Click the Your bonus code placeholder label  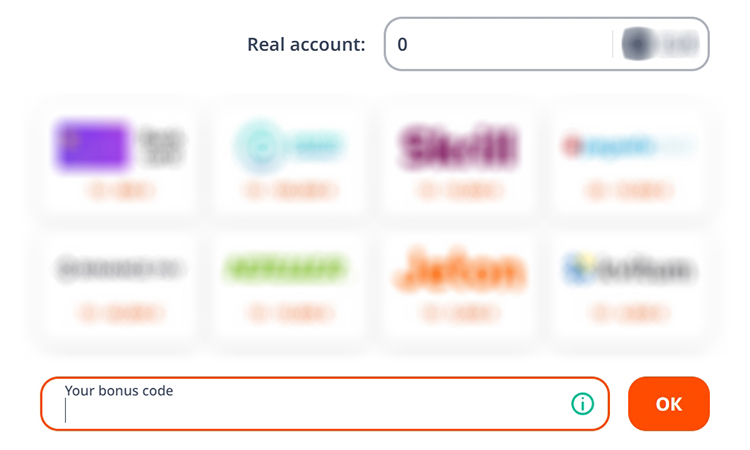[119, 391]
